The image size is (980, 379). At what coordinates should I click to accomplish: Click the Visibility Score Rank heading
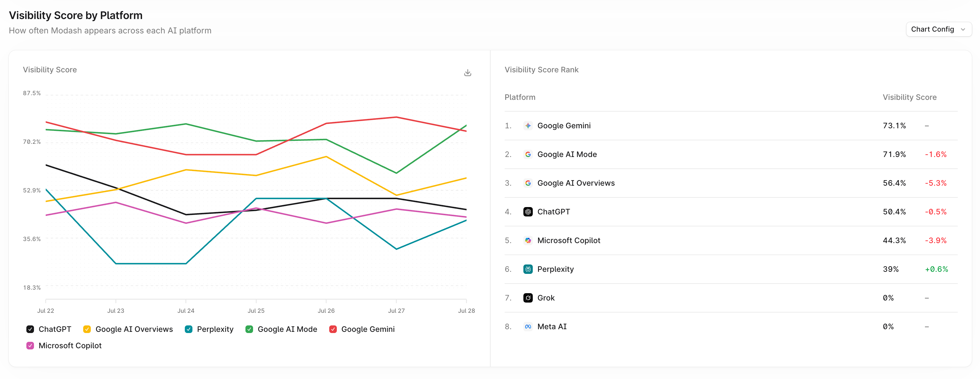coord(541,70)
